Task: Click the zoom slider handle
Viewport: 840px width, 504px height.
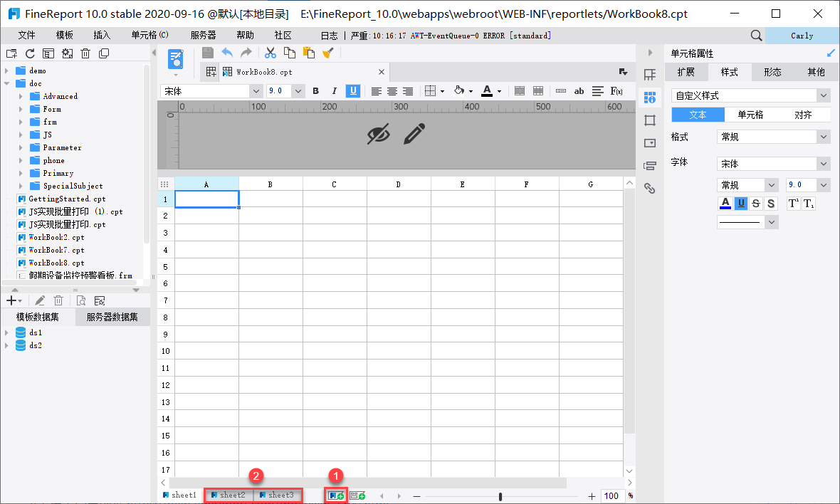Action: [500, 496]
